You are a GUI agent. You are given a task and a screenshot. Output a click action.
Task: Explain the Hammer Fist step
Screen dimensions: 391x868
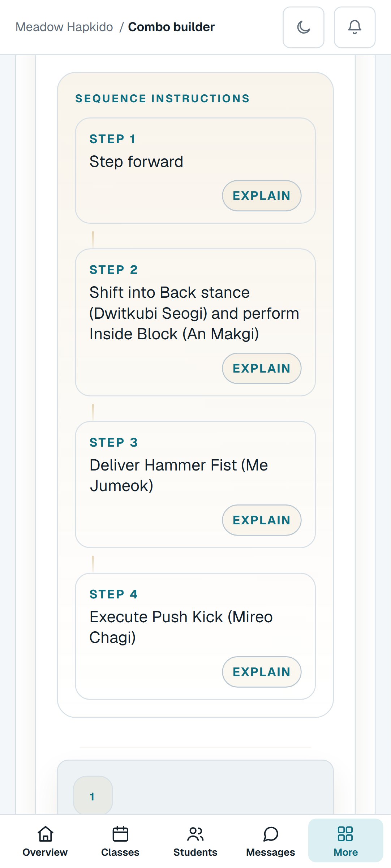pos(262,520)
